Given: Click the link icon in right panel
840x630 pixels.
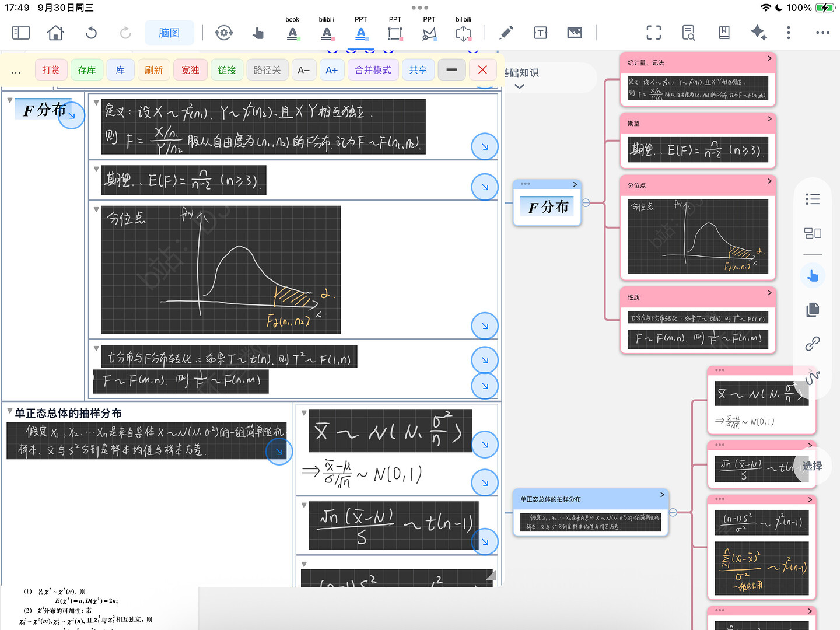Looking at the screenshot, I should [813, 344].
